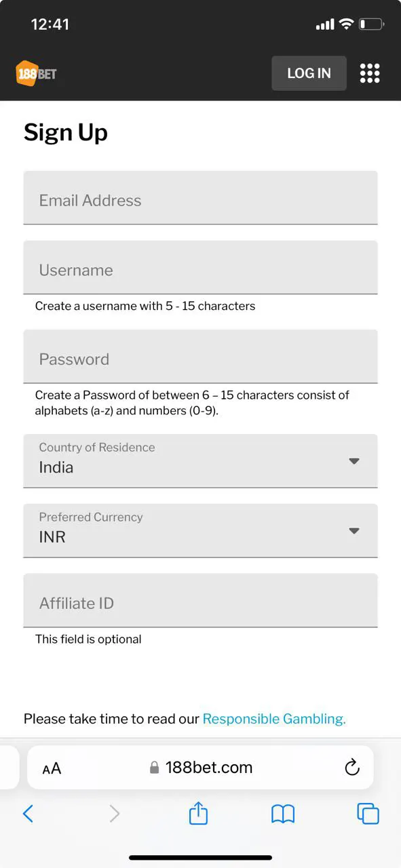Reload the page using the refresh icon
Screen dimensions: 401x868
pos(351,767)
